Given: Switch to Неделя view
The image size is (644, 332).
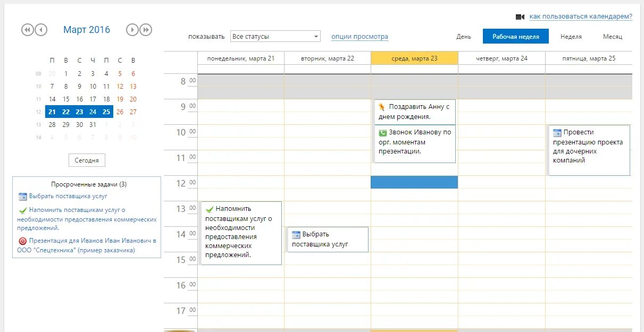Looking at the screenshot, I should (x=571, y=37).
